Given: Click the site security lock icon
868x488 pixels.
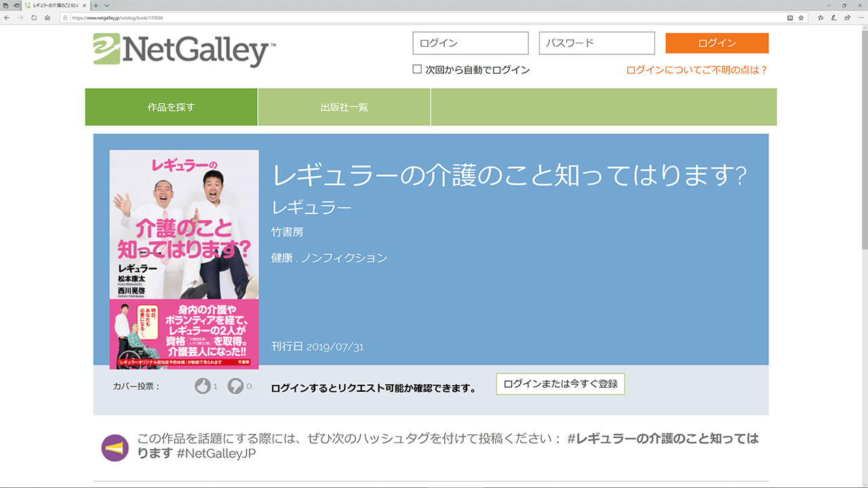Looking at the screenshot, I should coord(66,18).
